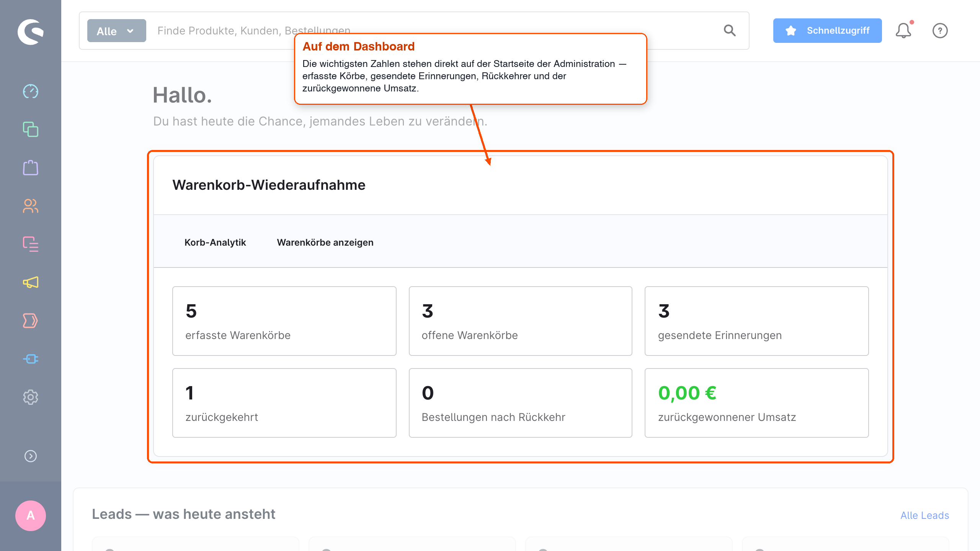Open the Content layout sidebar icon
Image resolution: width=980 pixels, height=551 pixels.
(31, 244)
